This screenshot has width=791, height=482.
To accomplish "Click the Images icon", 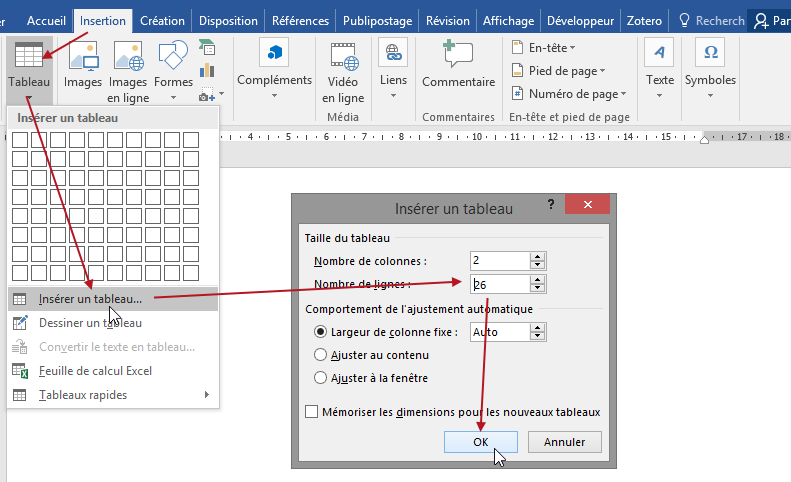I will [x=83, y=56].
